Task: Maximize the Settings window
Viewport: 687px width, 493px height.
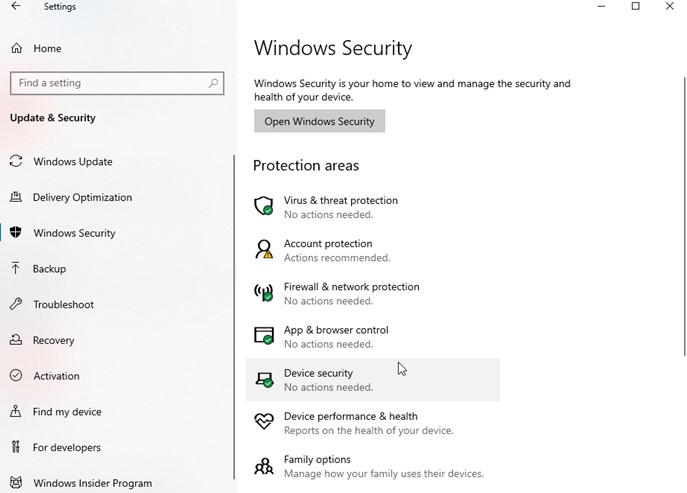Action: pos(635,6)
